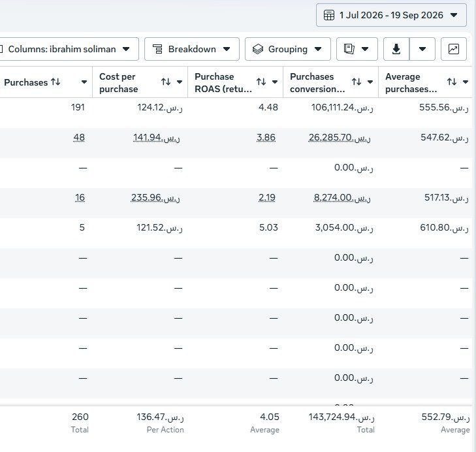Open the Breakdown dropdown

coord(192,49)
